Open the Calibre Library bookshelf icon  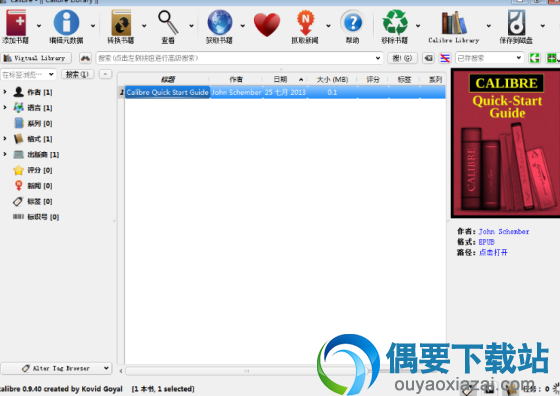[x=454, y=22]
